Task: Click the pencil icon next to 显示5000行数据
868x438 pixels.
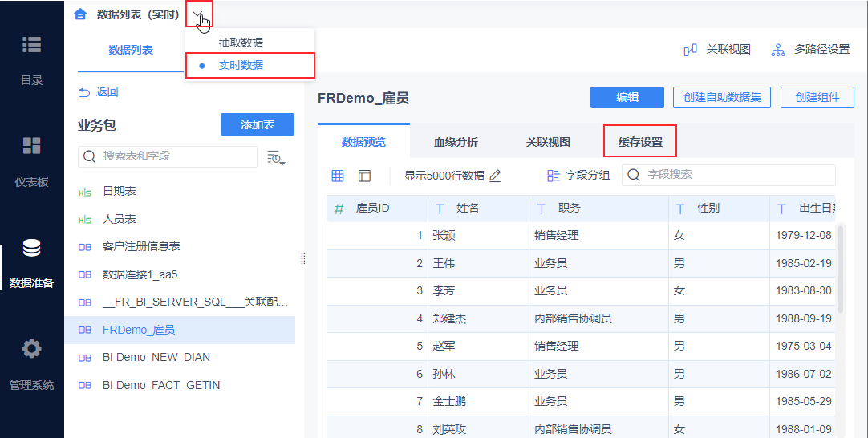Action: 496,176
